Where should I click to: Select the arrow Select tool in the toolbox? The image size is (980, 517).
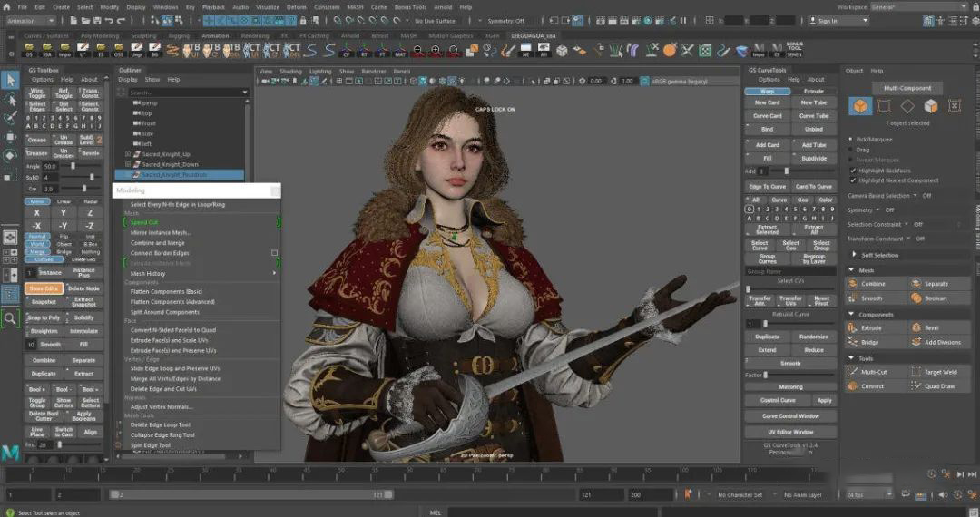click(x=10, y=80)
